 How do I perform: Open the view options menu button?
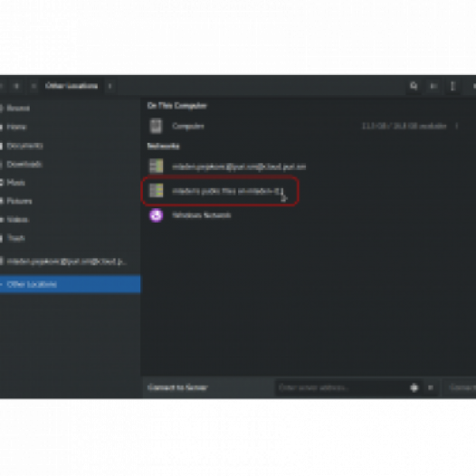coord(452,86)
